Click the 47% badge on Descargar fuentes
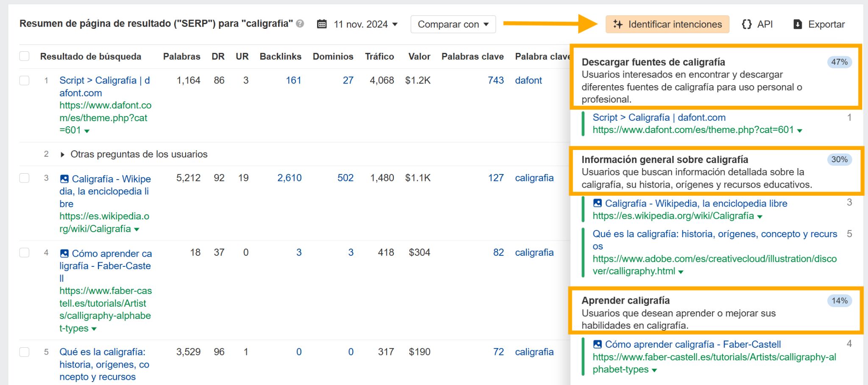This screenshot has height=385, width=868. [839, 62]
